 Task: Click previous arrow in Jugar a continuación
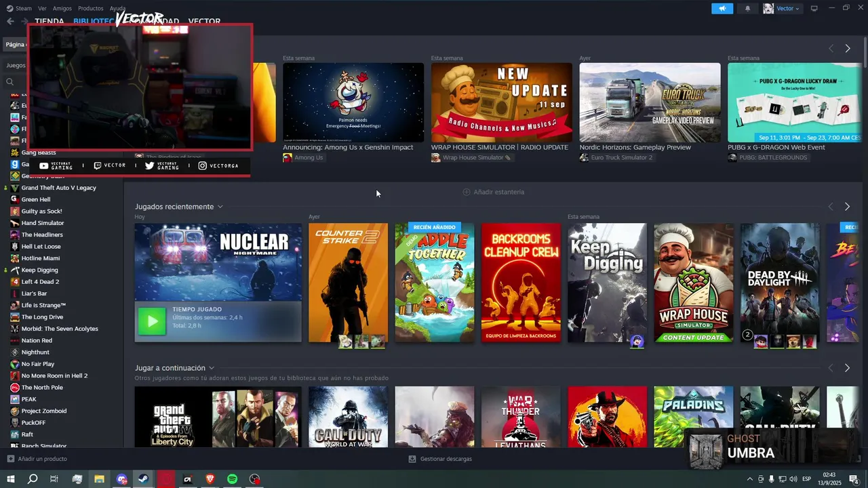(x=831, y=368)
